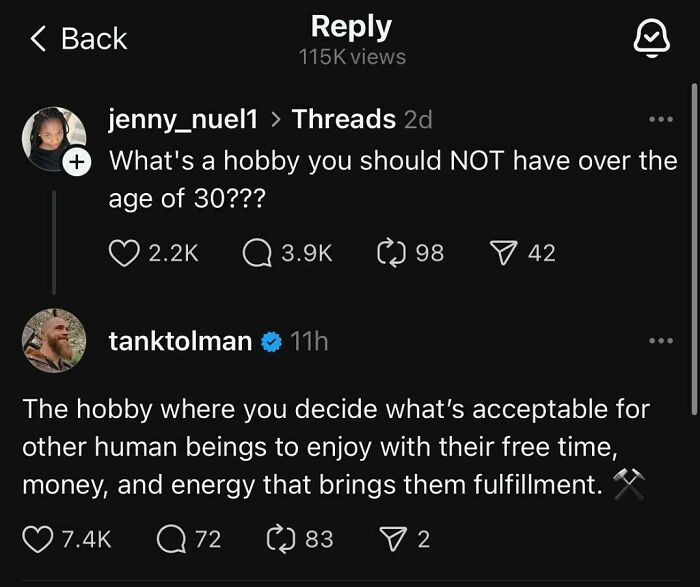Repost tanktolman's reply
This screenshot has width=700, height=587.
coord(280,539)
